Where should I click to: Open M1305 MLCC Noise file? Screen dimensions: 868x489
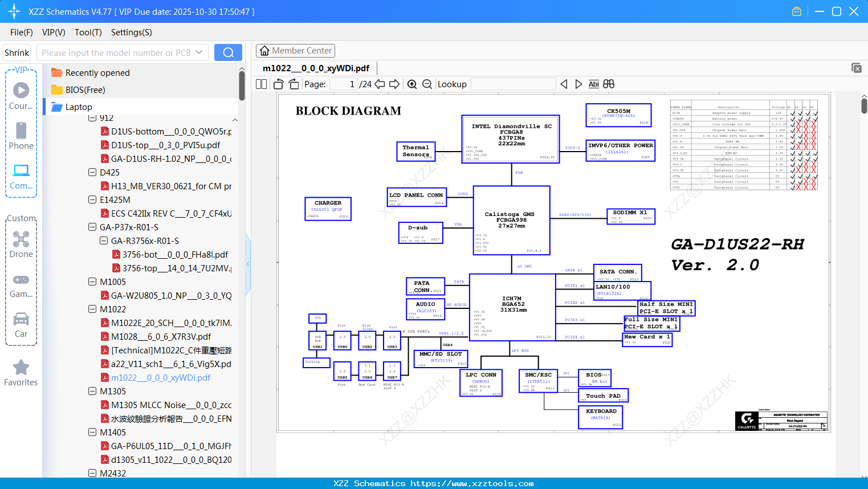coord(166,405)
